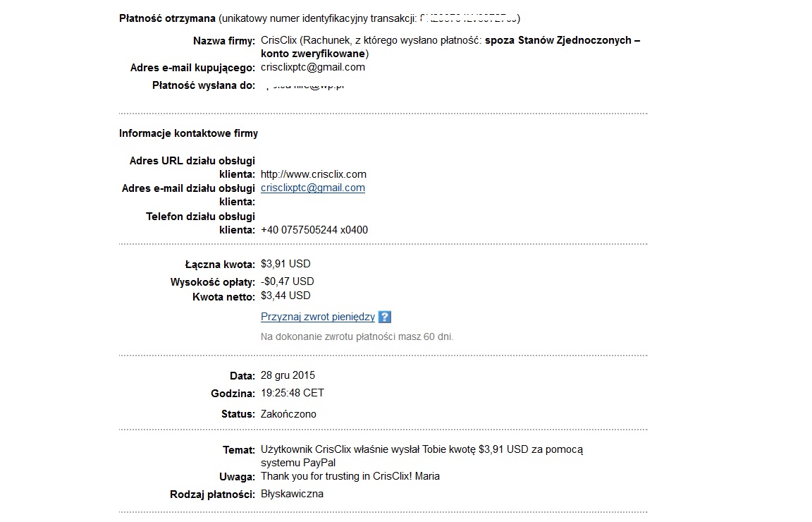Click the Płatność otrzymana heading
This screenshot has height=522, width=812.
[167, 18]
